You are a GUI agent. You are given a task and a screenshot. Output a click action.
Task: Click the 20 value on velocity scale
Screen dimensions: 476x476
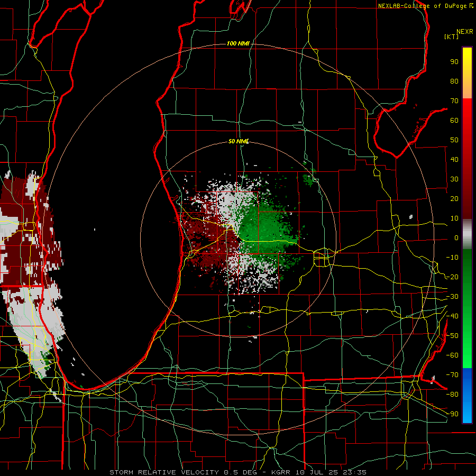click(x=454, y=199)
